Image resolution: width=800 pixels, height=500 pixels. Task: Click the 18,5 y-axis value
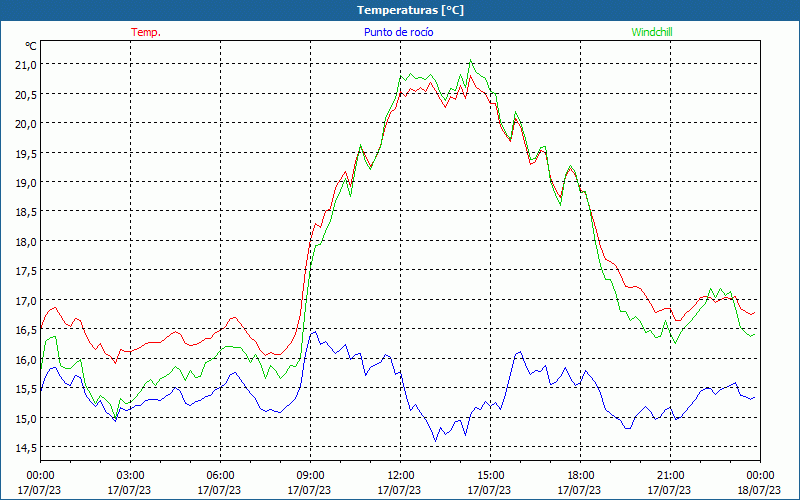[26, 212]
